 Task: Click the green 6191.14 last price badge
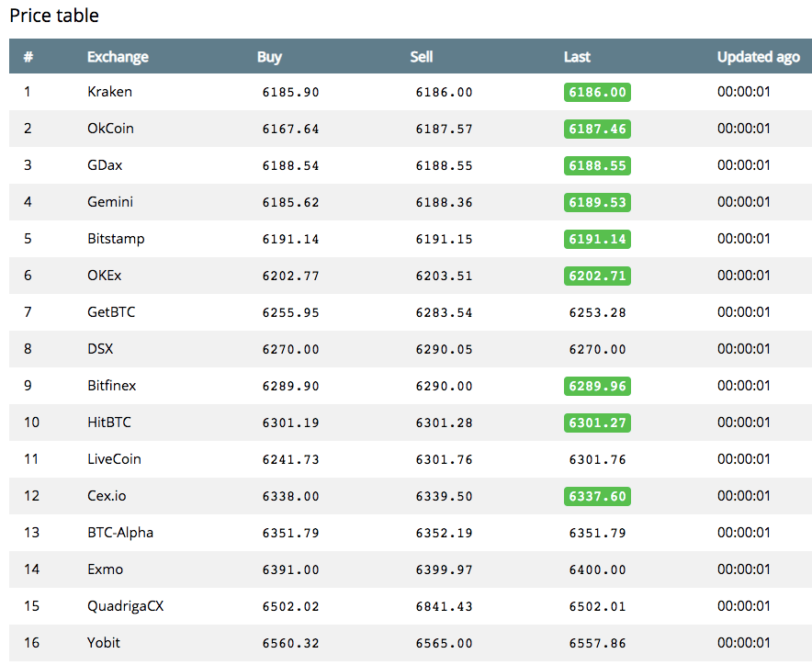597,240
